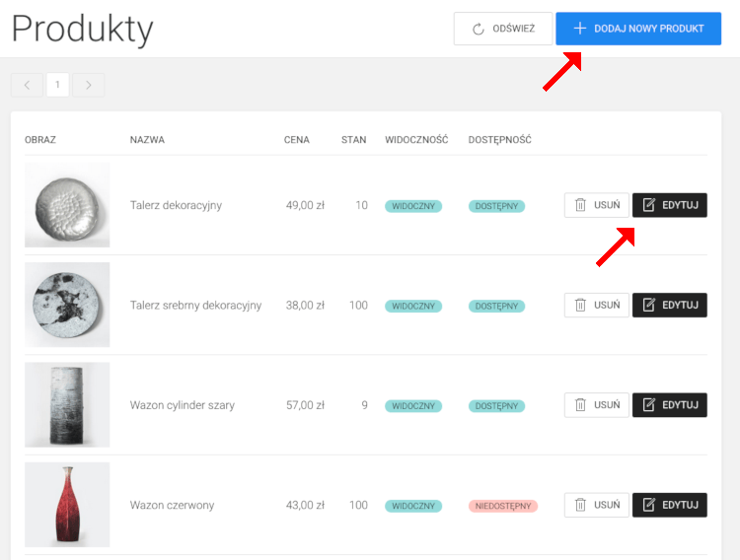Delete Talerz srebrny dekoracyjny product
The height and width of the screenshot is (560, 740).
(x=597, y=306)
